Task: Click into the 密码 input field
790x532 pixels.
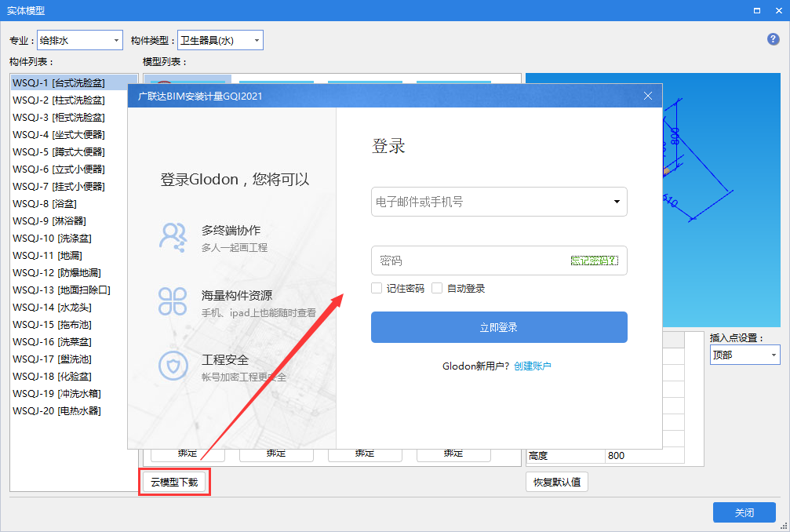Action: pyautogui.click(x=467, y=261)
